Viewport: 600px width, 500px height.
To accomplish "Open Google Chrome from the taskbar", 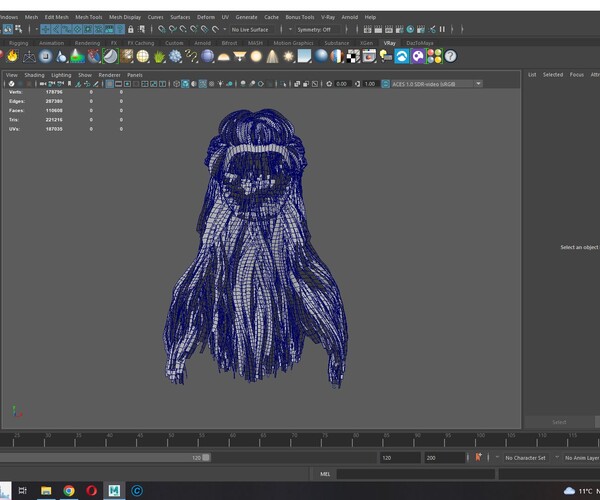I will (69, 490).
